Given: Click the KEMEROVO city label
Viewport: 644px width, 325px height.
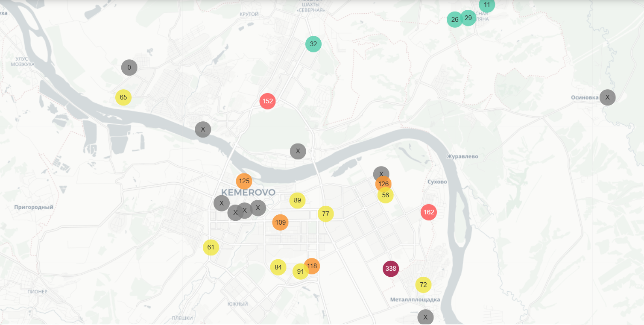Looking at the screenshot, I should click(x=248, y=192).
